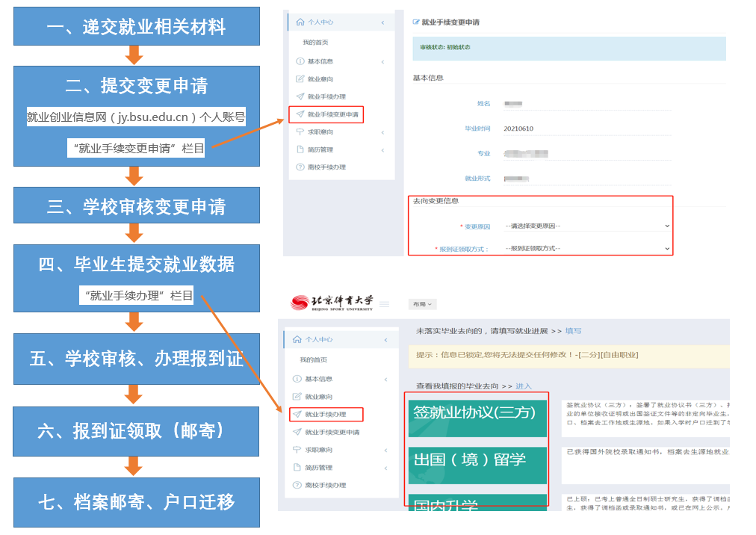Click the 进入 link for submitted graduation destination

pos(524,386)
